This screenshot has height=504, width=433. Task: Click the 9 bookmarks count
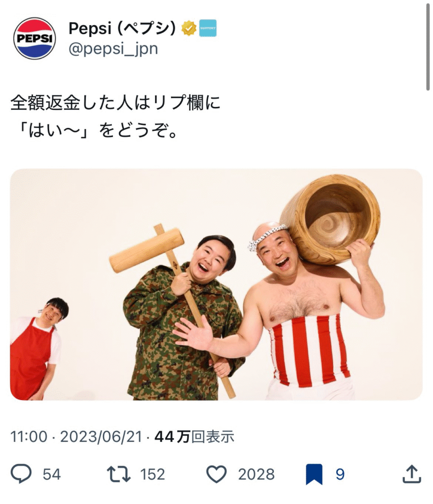(x=340, y=474)
